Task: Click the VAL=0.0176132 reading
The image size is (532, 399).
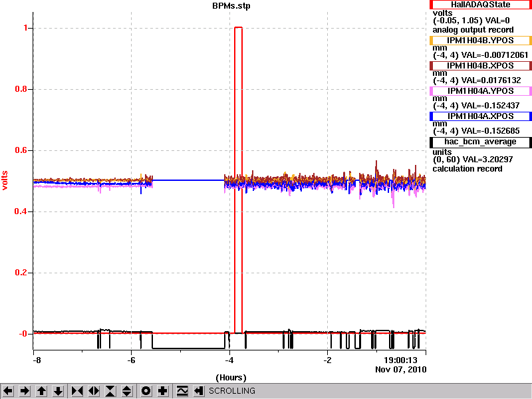Action: pyautogui.click(x=491, y=80)
